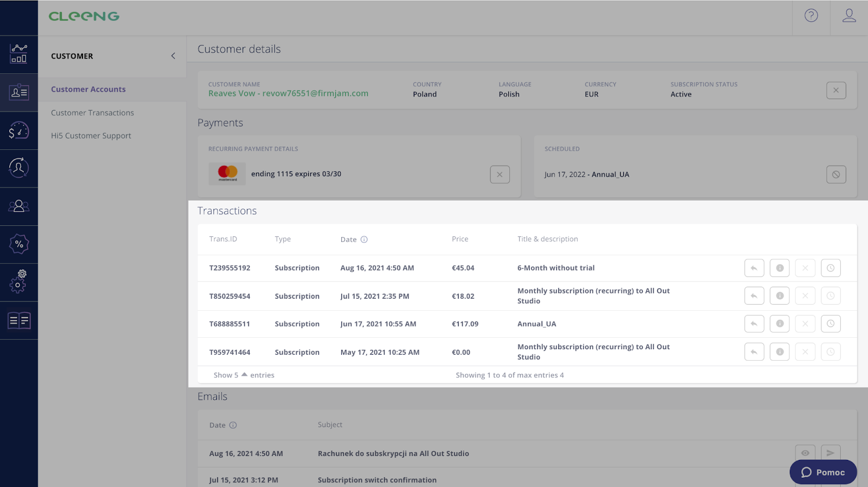
Task: Open the Show 5 entries dropdown
Action: pos(244,375)
